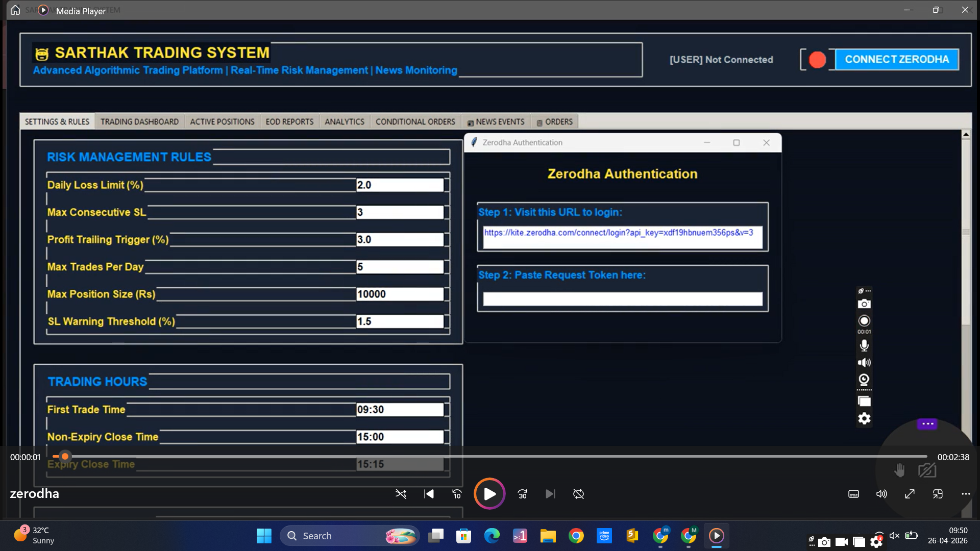Play the zerodha video
The image size is (980, 551).
click(x=489, y=494)
